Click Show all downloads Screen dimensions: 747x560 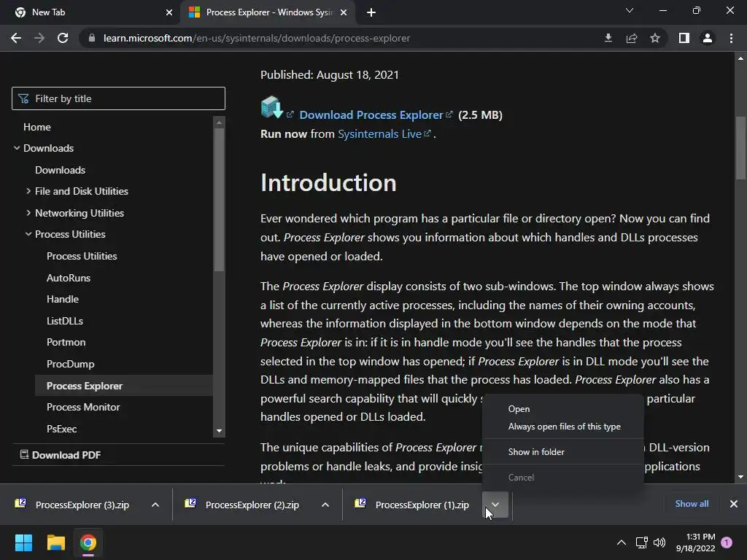coord(692,504)
